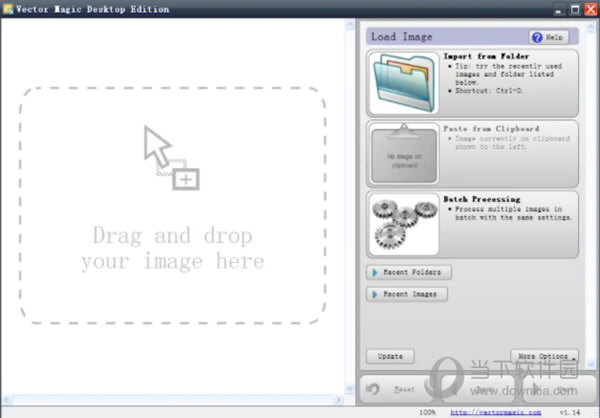600x418 pixels.
Task: Minimize the Vector Magic window
Action: click(559, 10)
